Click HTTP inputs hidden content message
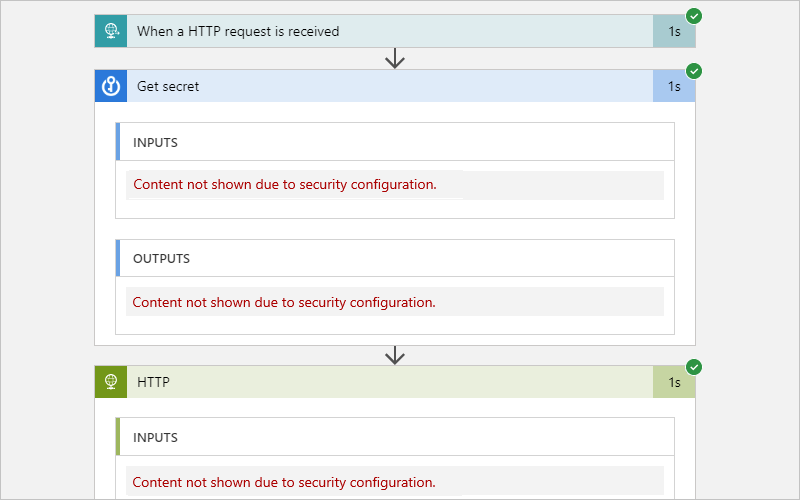Image resolution: width=800 pixels, height=500 pixels. tap(285, 482)
